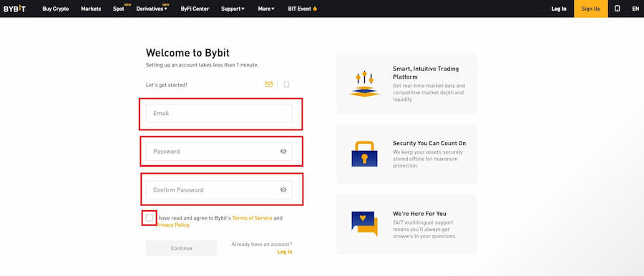The width and height of the screenshot is (644, 276).
Task: Expand the Support dropdown menu
Action: click(x=233, y=9)
